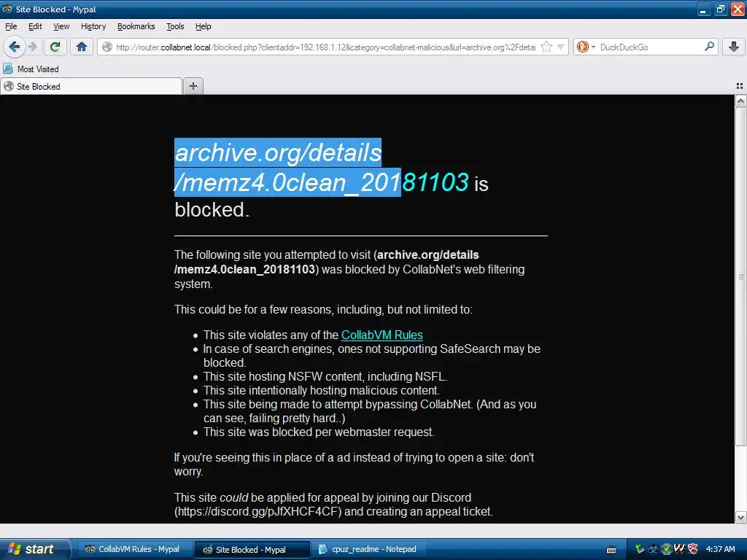Open the Windows Start menu
This screenshot has height=560, width=747.
(x=34, y=549)
